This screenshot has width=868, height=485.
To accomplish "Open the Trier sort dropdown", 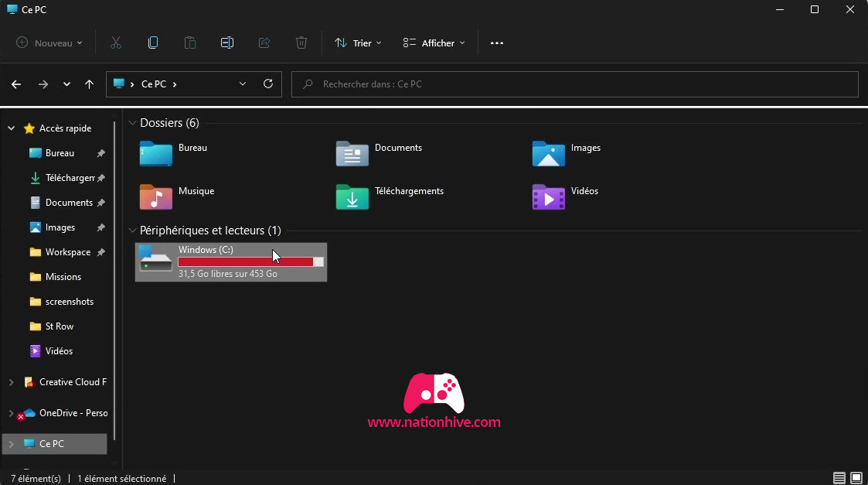I will 358,43.
